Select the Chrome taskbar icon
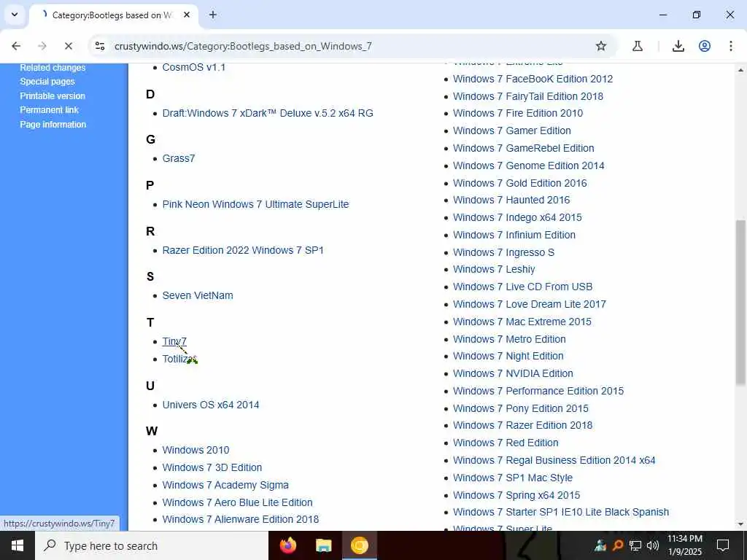 (359, 545)
